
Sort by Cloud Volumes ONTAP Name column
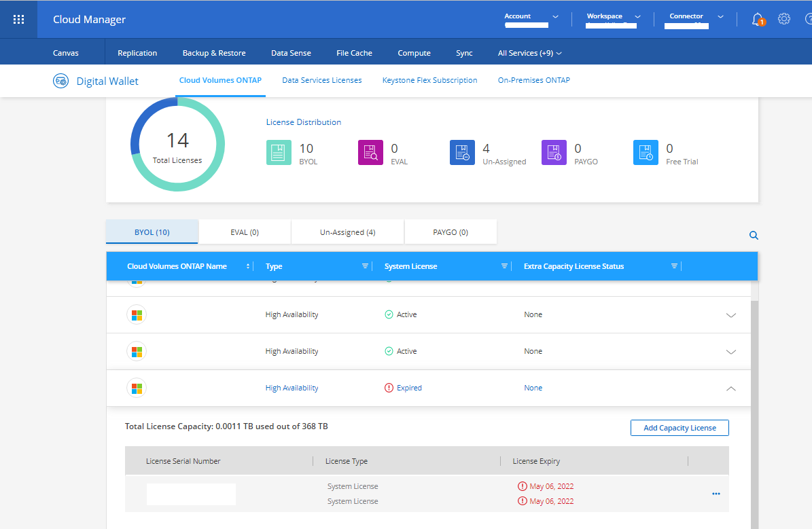click(x=247, y=266)
